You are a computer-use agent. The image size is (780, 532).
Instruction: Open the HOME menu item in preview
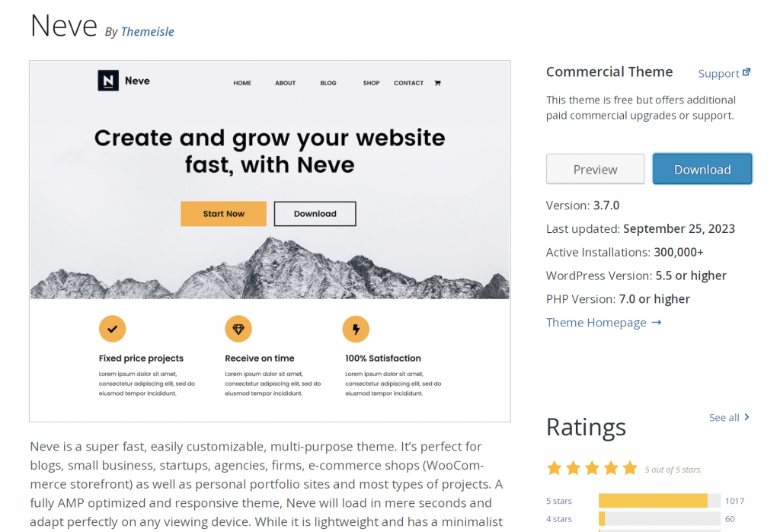[242, 83]
